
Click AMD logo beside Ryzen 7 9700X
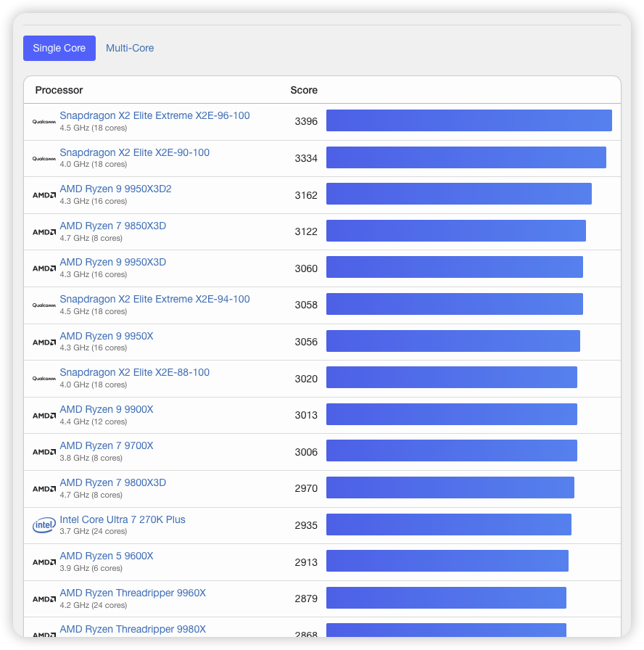coord(44,452)
